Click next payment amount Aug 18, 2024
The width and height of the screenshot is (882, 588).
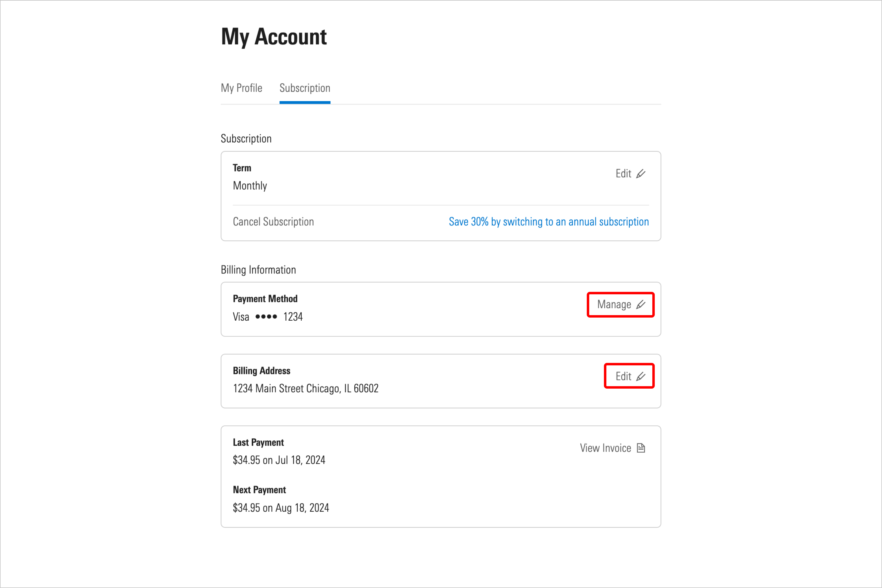click(x=281, y=508)
